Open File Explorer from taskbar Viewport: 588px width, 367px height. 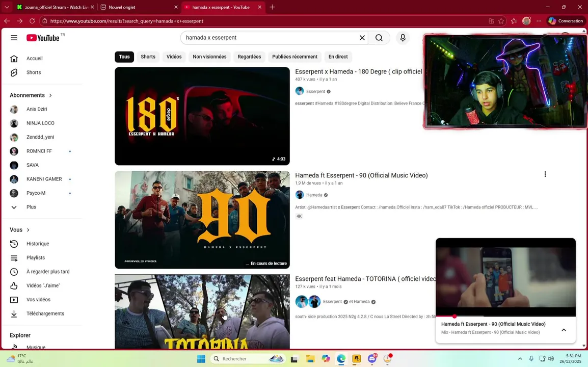point(310,359)
